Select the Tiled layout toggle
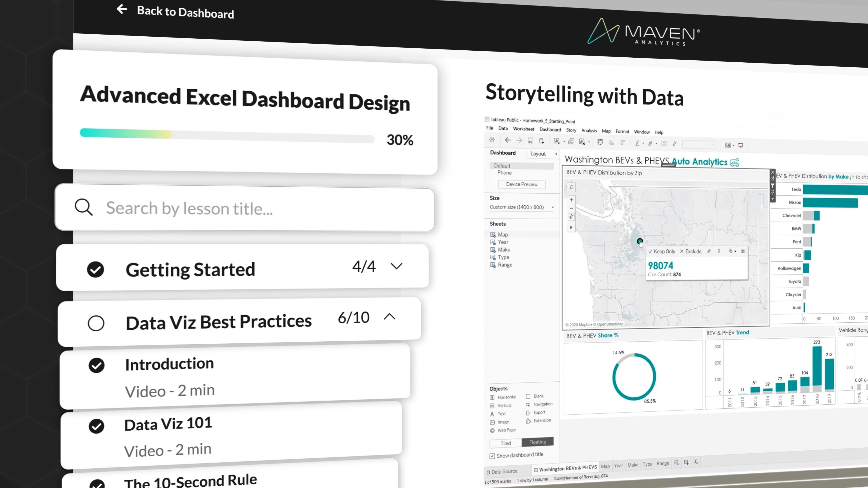Viewport: 868px width, 488px height. 505,443
